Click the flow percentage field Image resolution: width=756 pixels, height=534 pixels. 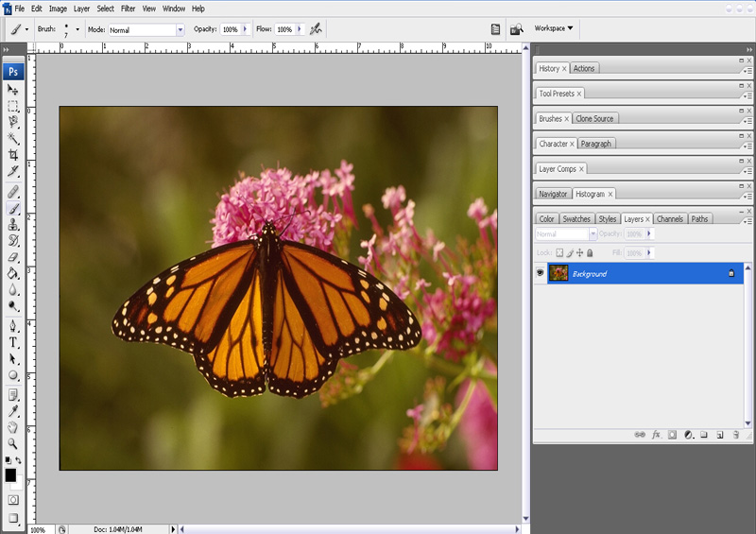[x=284, y=30]
